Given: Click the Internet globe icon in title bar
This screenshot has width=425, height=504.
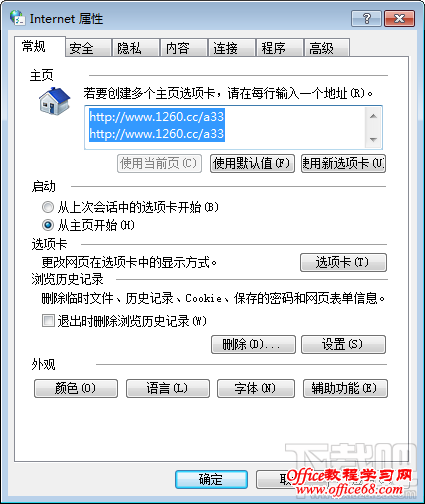Looking at the screenshot, I should tap(17, 18).
